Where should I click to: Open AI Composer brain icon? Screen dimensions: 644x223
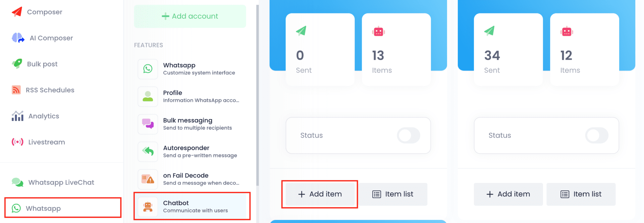pyautogui.click(x=18, y=38)
